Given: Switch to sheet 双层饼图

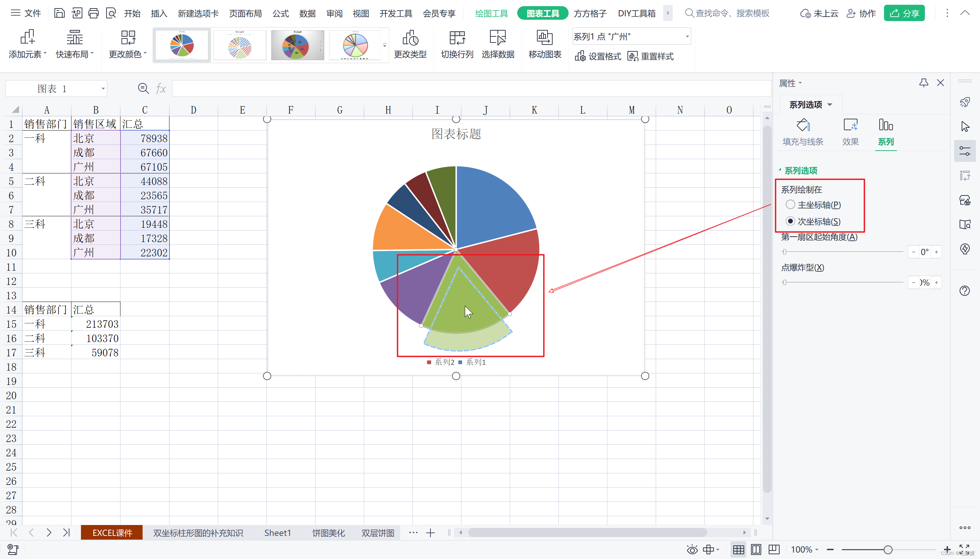Looking at the screenshot, I should click(378, 533).
